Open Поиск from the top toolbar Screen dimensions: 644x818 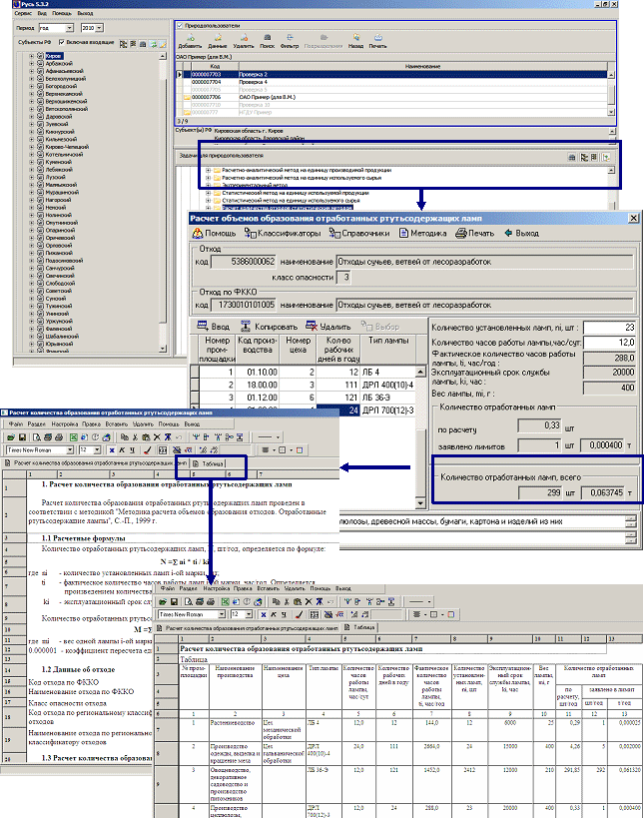point(267,41)
